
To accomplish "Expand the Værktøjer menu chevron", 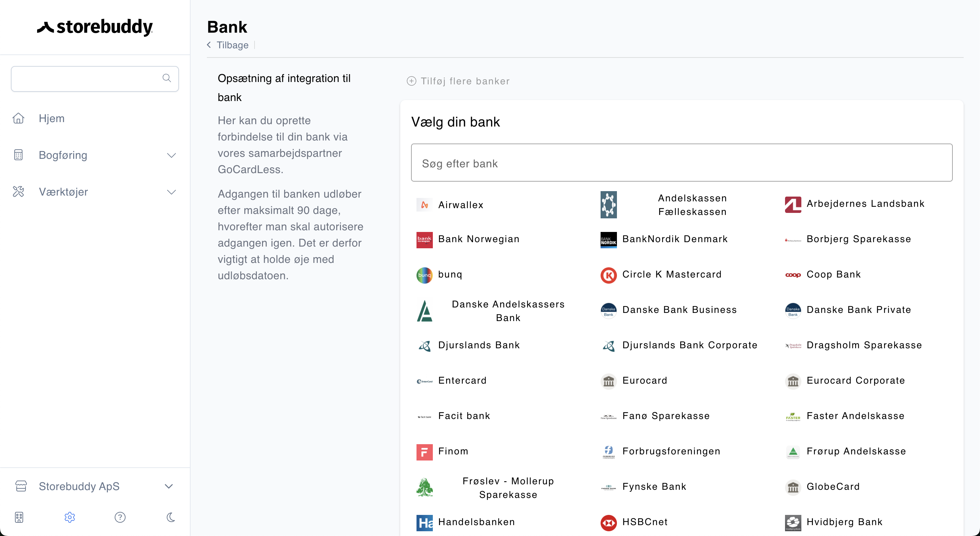I will point(171,192).
